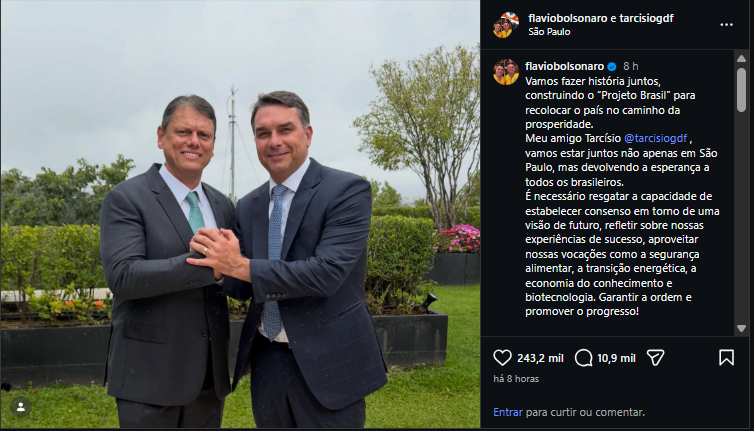Like the post with the heart icon
The image size is (754, 431).
[503, 358]
